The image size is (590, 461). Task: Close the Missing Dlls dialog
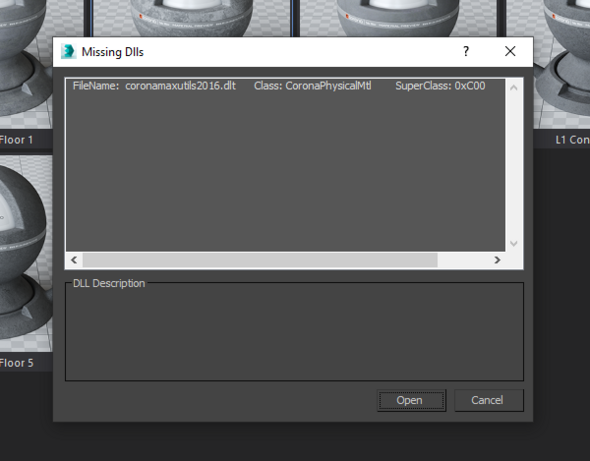tap(510, 51)
